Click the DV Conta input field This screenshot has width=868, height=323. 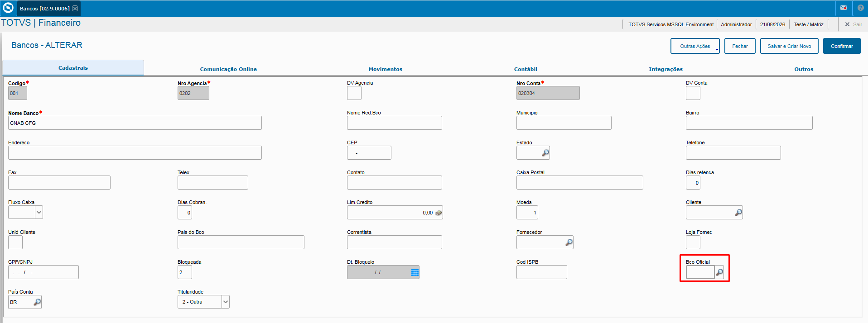pyautogui.click(x=693, y=93)
